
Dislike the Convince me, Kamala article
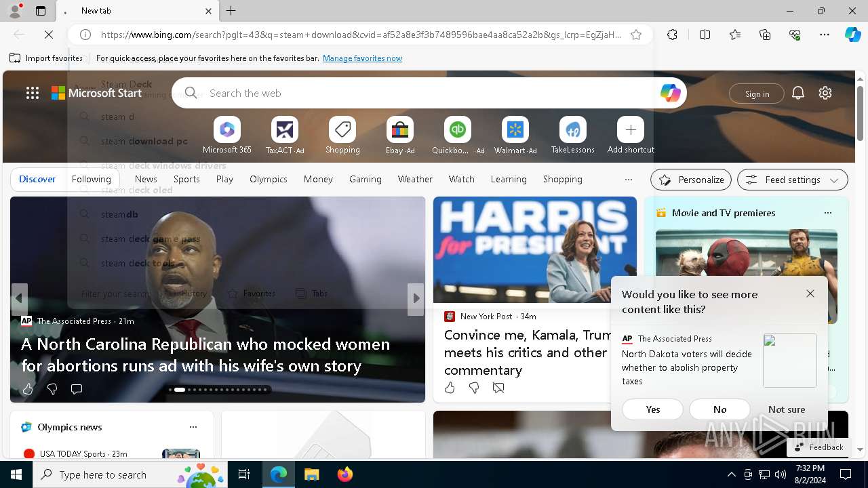(x=474, y=388)
